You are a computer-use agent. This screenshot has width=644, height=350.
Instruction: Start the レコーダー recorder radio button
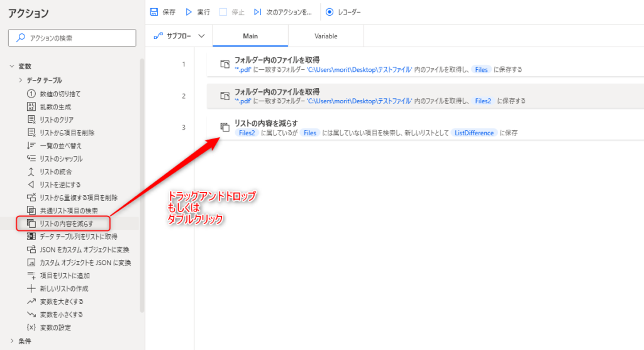(330, 12)
